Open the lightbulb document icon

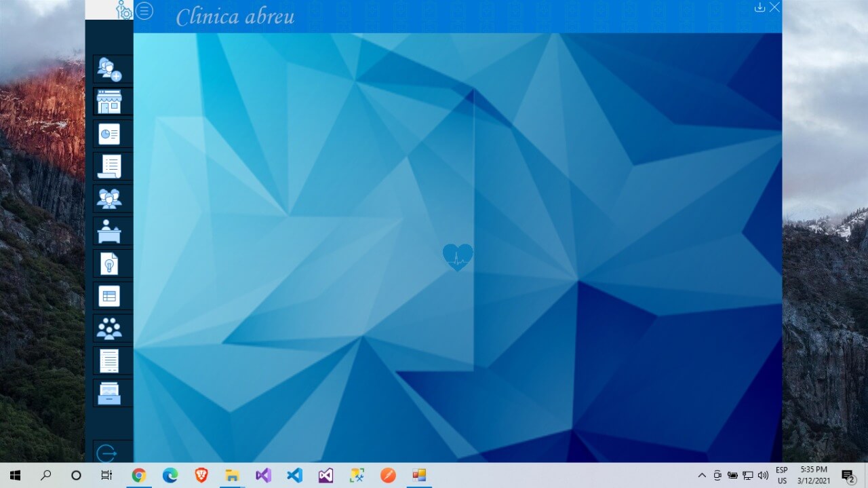(109, 263)
